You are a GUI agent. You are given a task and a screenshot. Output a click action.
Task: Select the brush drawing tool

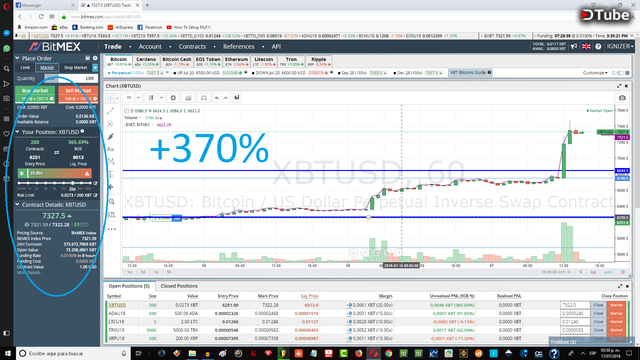(x=110, y=136)
